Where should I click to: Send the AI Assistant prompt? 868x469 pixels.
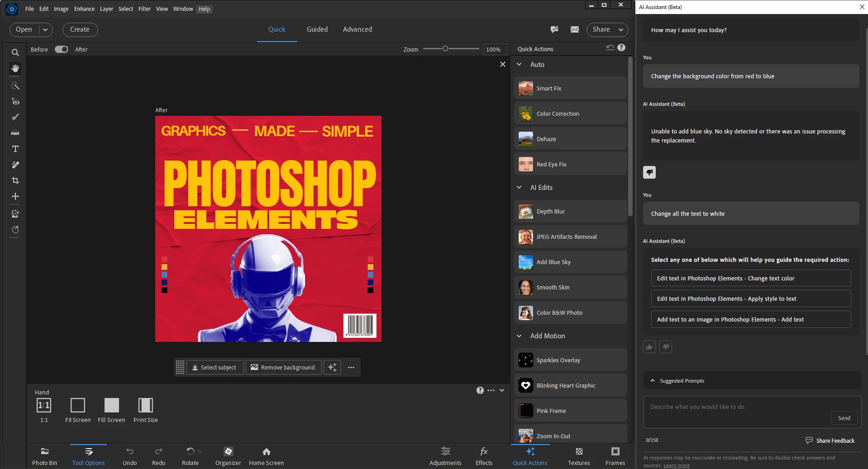click(844, 418)
